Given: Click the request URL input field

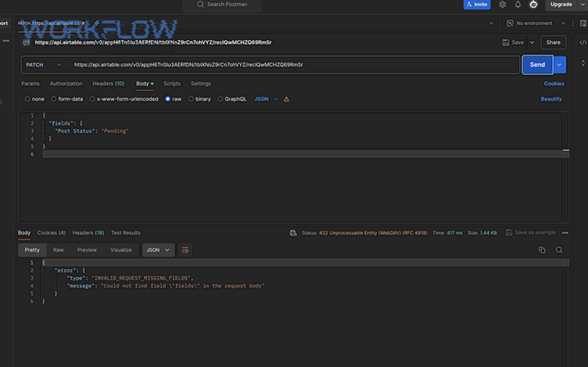Looking at the screenshot, I should pos(294,65).
